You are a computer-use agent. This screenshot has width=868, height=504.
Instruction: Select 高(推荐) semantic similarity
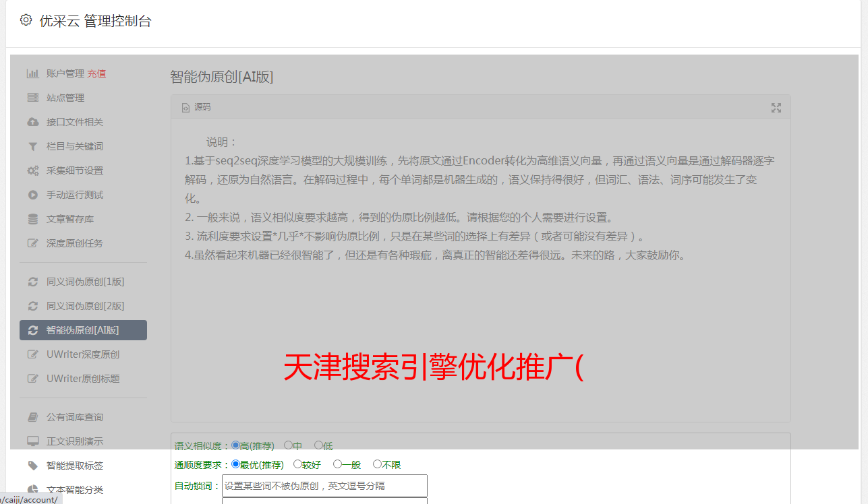pyautogui.click(x=235, y=445)
